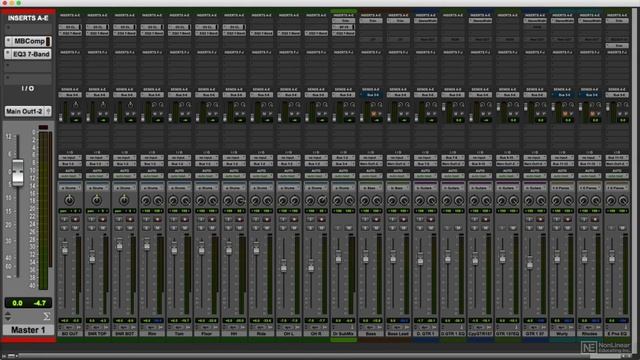Click the left pan knob on Rhodes track
The width and height of the screenshot is (640, 360).
(584, 200)
